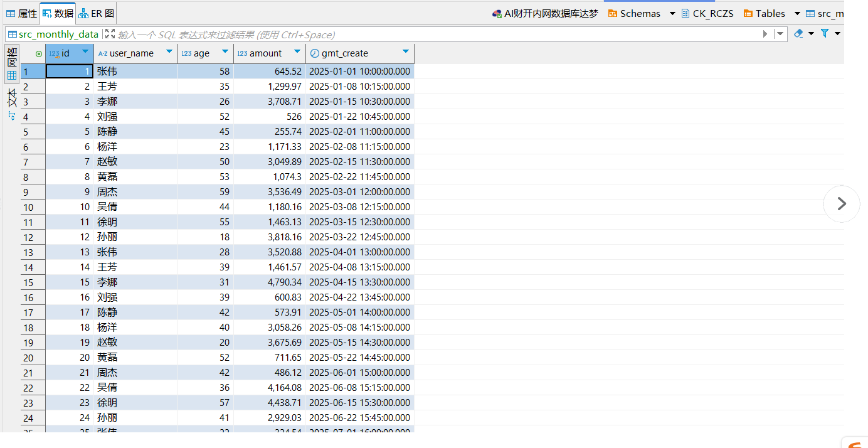The image size is (868, 448).
Task: Click the date cell 2025-05-15 14:30:00.000
Action: tap(360, 343)
